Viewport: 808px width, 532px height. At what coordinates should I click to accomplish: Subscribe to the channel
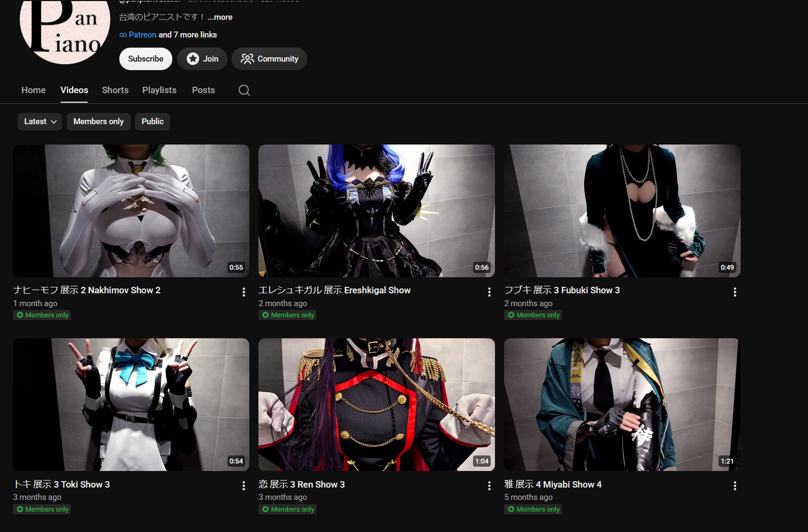click(146, 59)
